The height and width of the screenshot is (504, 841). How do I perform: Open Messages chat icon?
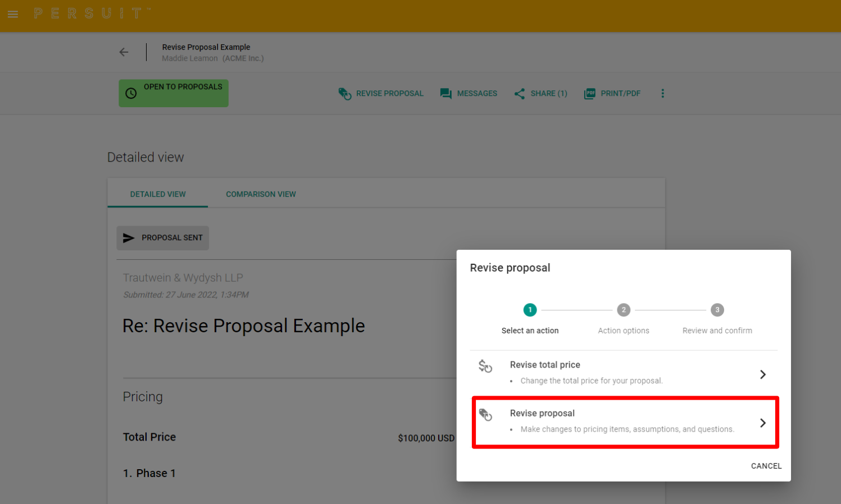click(x=445, y=94)
